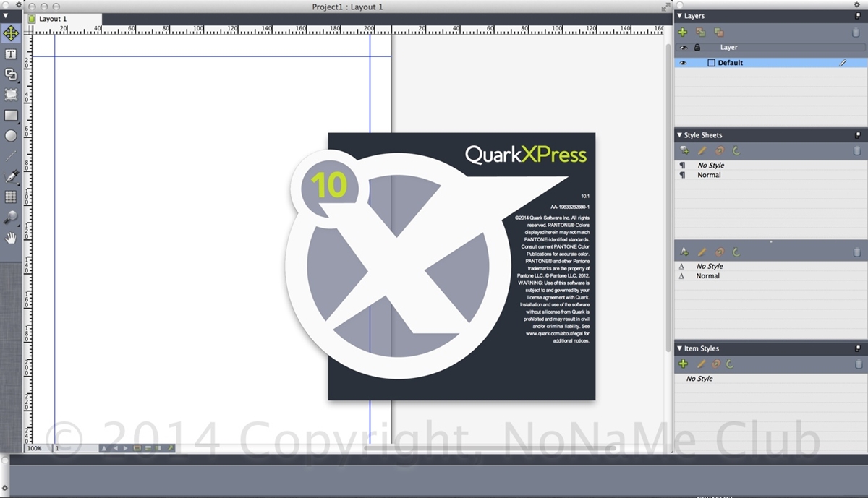Choose the Picture Content tool
Screen dimensions: 868x498
pos(11,95)
